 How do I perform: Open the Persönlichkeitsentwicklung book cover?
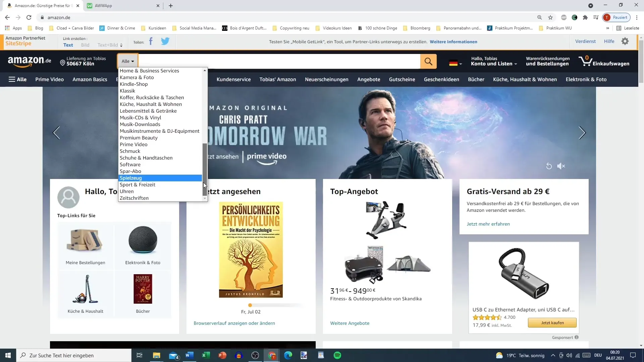(x=251, y=250)
